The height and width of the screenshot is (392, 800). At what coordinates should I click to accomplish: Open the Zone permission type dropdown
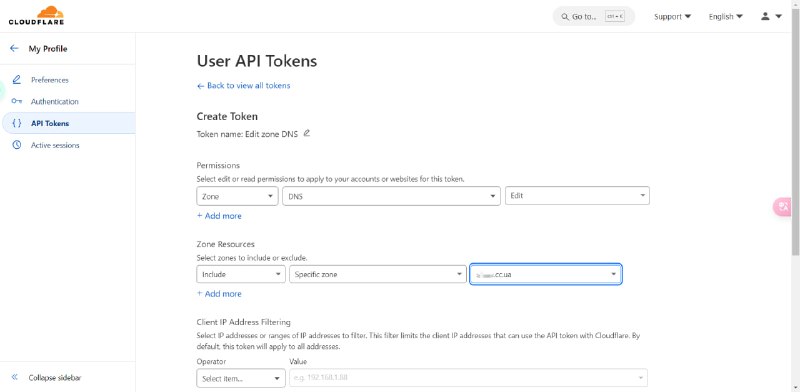point(237,195)
